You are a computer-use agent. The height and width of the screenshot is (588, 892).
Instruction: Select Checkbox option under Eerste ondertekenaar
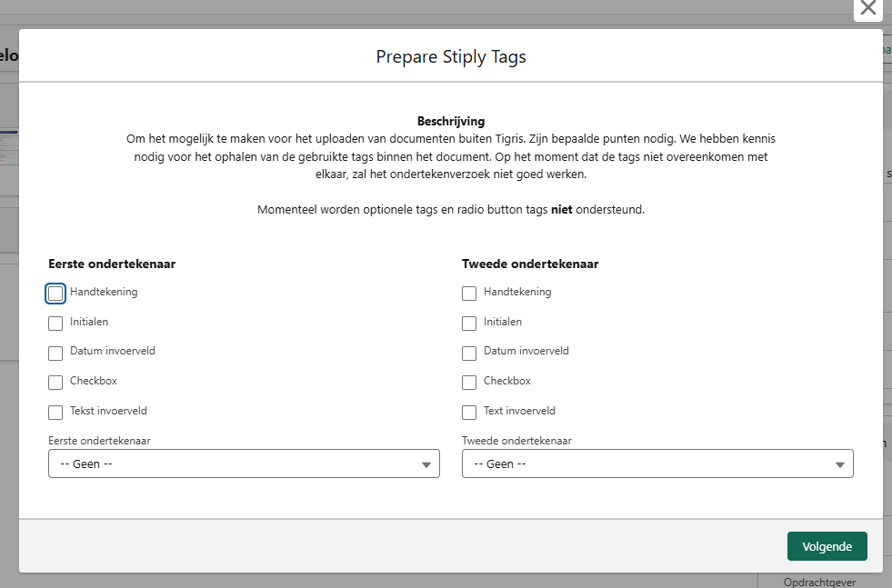[55, 383]
